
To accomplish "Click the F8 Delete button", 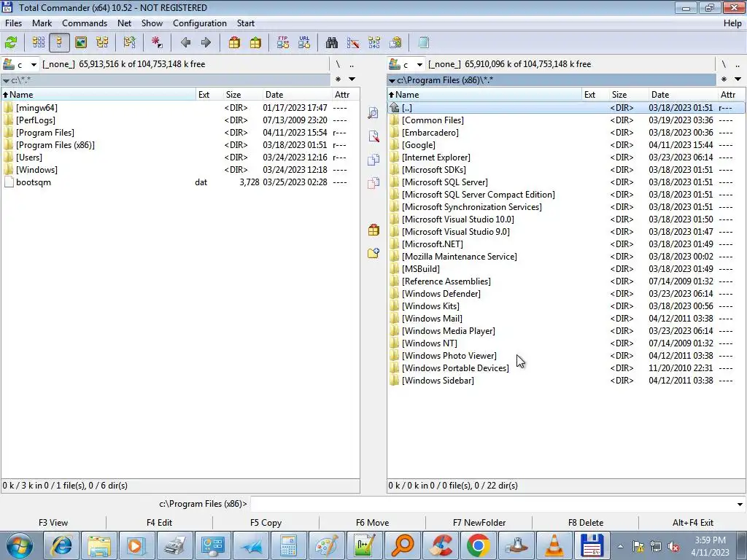I will [586, 522].
